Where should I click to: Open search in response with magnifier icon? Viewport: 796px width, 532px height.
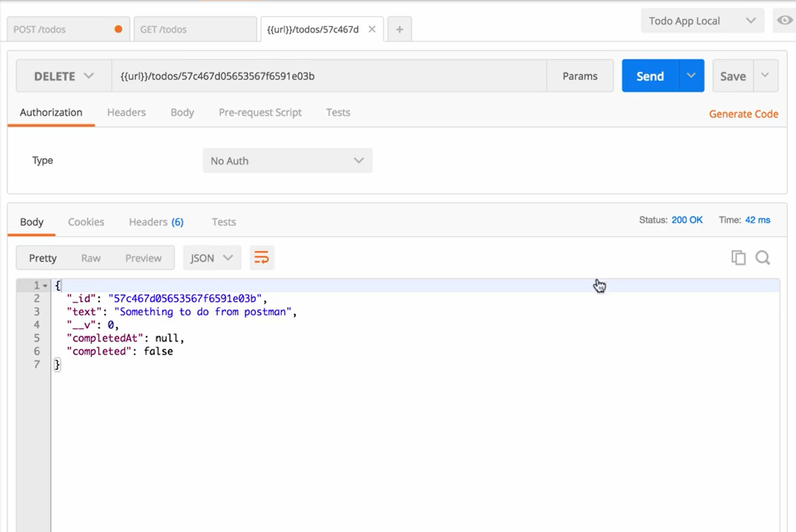point(763,258)
